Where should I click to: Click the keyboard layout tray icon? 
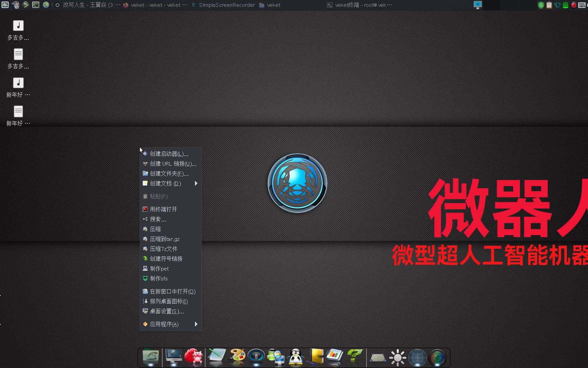(582, 5)
